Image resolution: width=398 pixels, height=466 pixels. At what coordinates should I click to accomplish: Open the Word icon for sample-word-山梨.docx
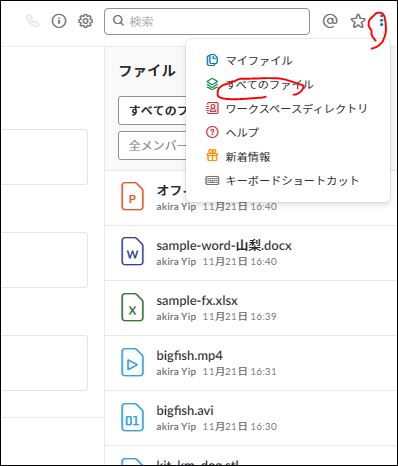click(132, 251)
